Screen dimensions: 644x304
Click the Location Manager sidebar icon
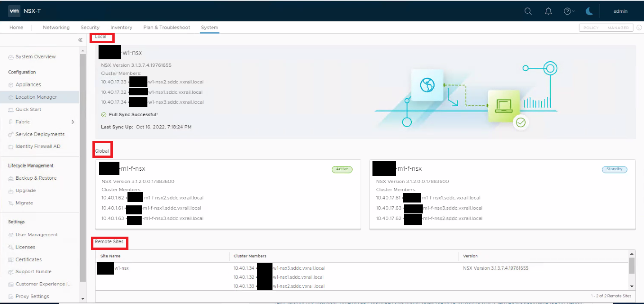(11, 97)
